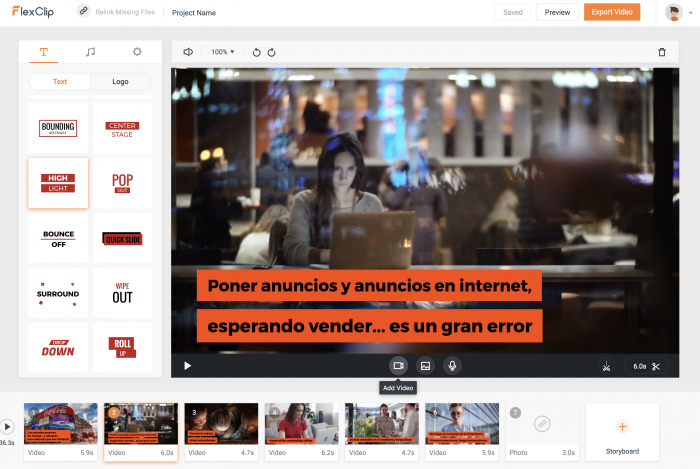
Task: Select storyboard clip 3 lasting 4.7s
Action: pyautogui.click(x=221, y=432)
